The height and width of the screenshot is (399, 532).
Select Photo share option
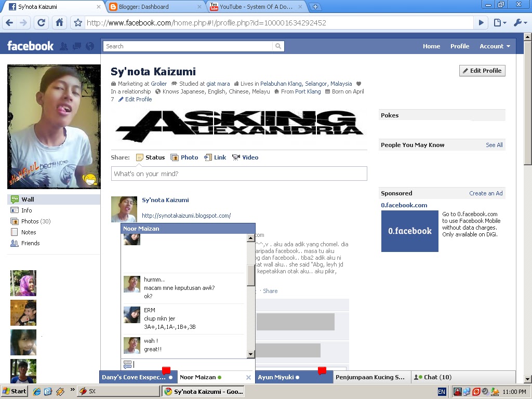coord(184,157)
